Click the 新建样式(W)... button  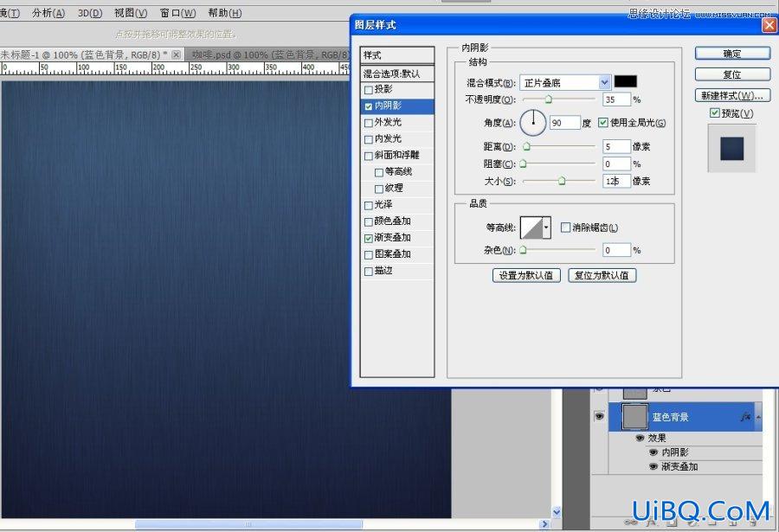tap(732, 95)
